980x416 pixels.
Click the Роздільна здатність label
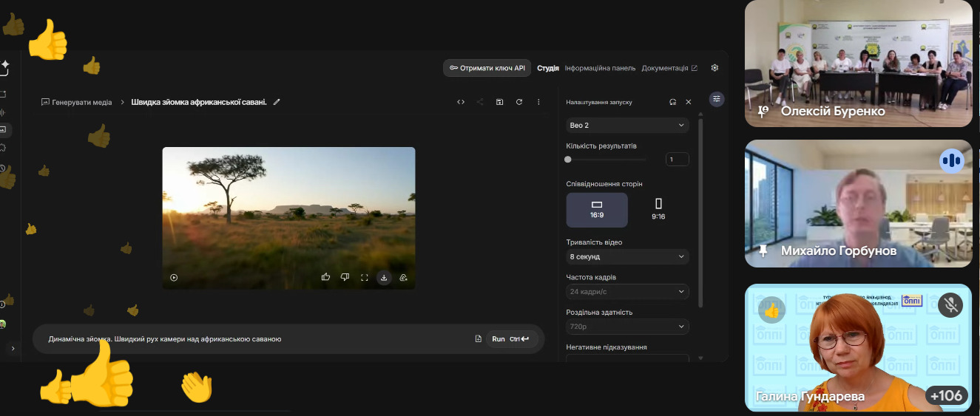pos(599,312)
